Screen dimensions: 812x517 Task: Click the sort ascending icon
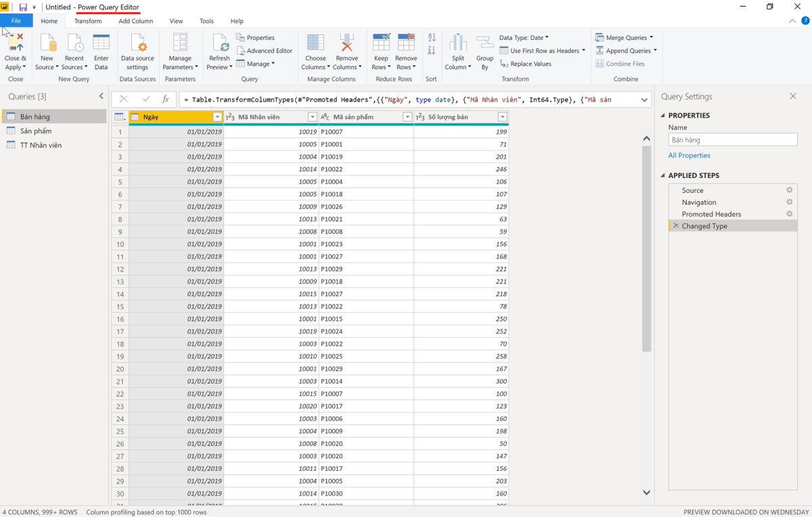pos(432,39)
